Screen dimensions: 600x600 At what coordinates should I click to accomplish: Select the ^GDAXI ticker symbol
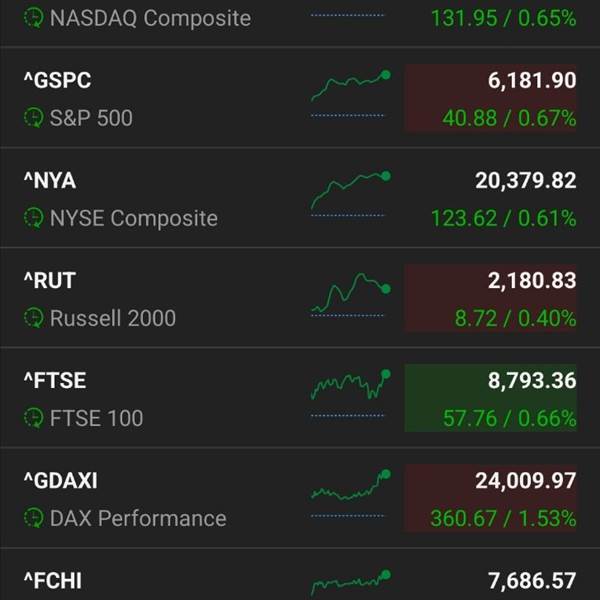(60, 481)
